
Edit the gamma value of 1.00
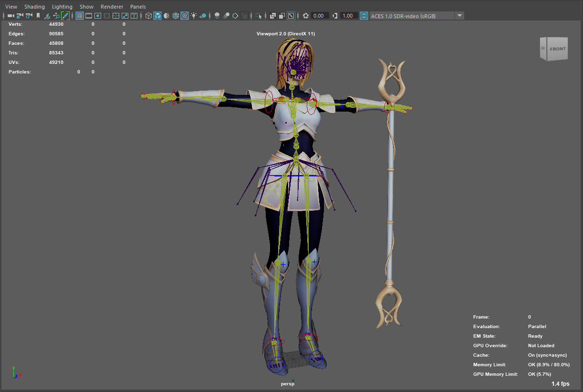[346, 15]
